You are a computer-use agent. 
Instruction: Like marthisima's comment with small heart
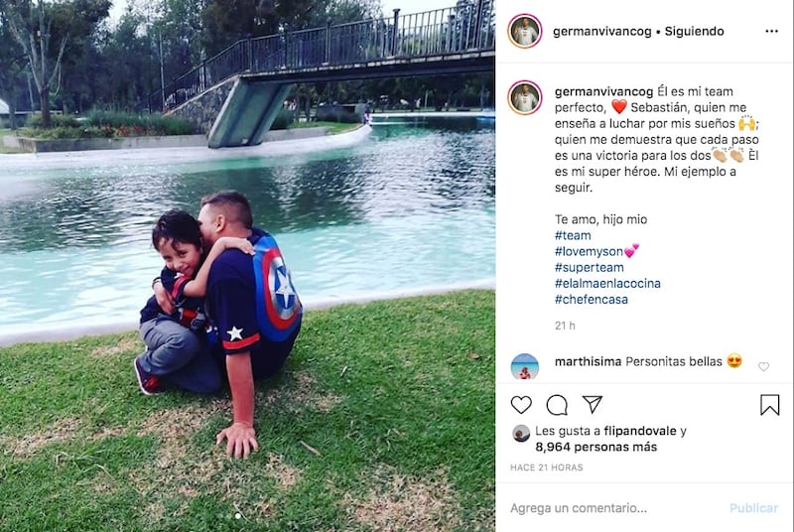click(x=763, y=366)
